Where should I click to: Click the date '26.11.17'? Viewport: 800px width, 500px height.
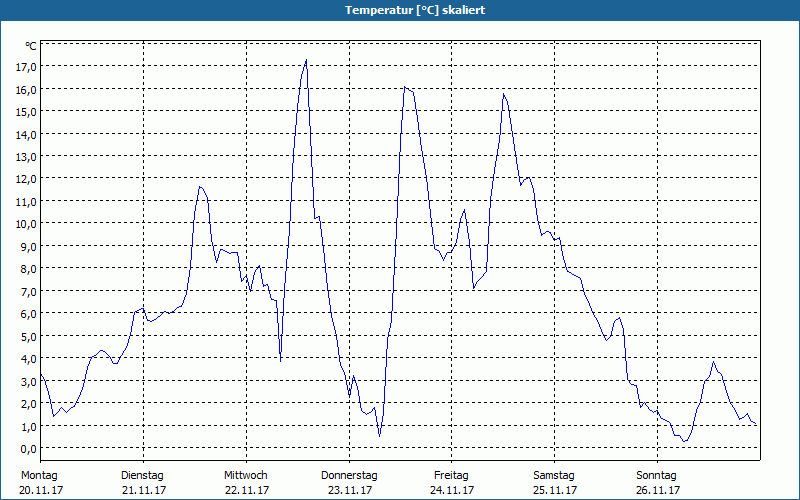[x=658, y=490]
